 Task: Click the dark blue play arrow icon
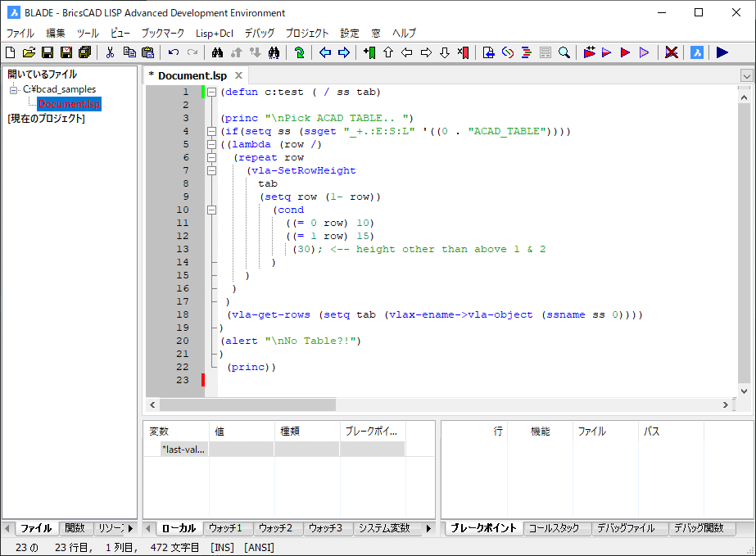[722, 52]
